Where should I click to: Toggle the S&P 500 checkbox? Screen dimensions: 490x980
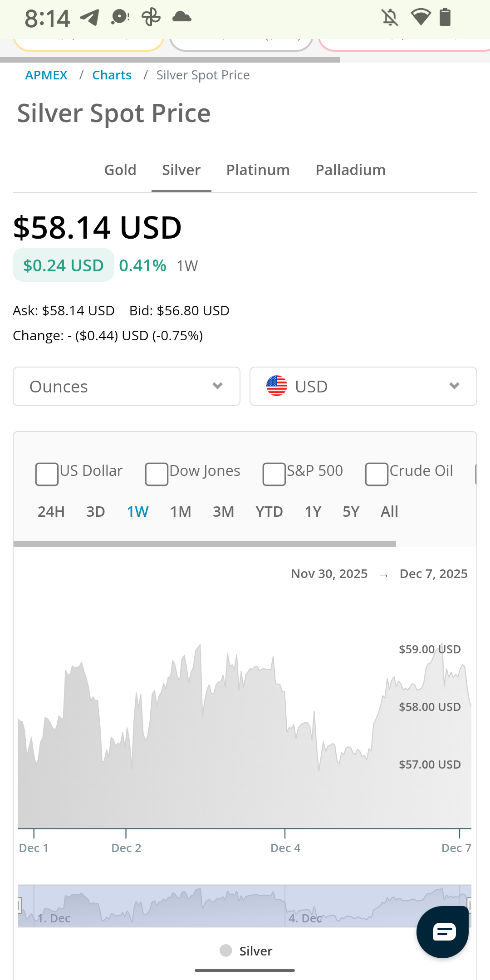coord(274,474)
